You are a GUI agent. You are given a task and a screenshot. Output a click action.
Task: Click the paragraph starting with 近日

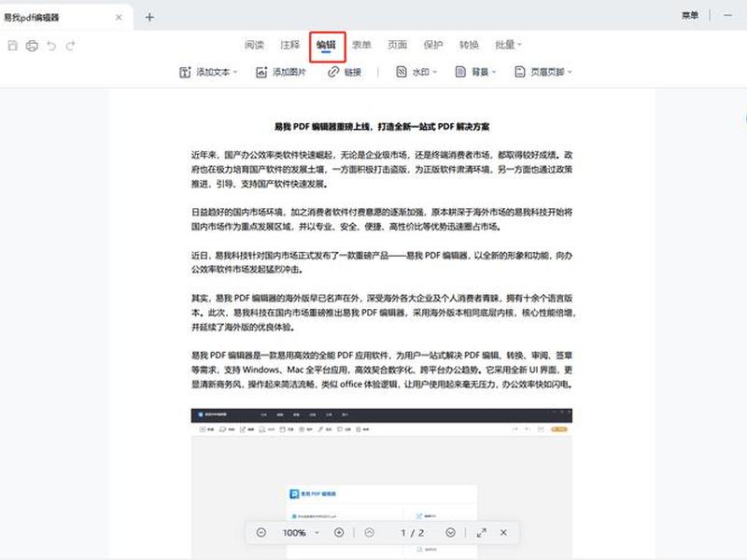pos(382,262)
